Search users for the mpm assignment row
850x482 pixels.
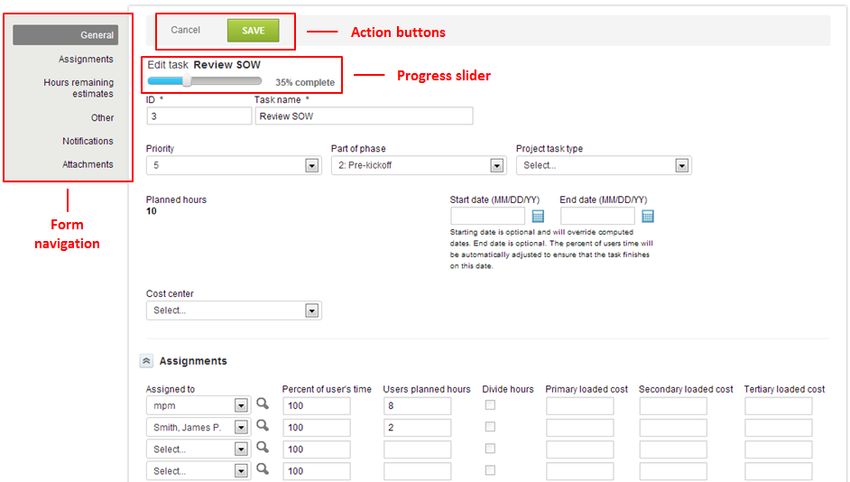point(262,404)
